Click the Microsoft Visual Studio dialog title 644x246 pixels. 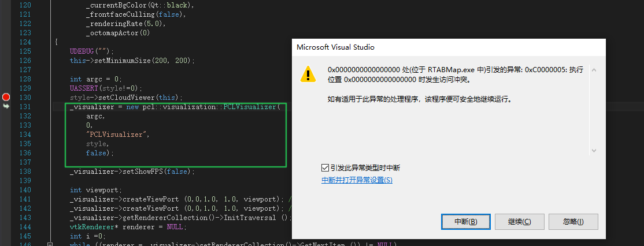(336, 47)
